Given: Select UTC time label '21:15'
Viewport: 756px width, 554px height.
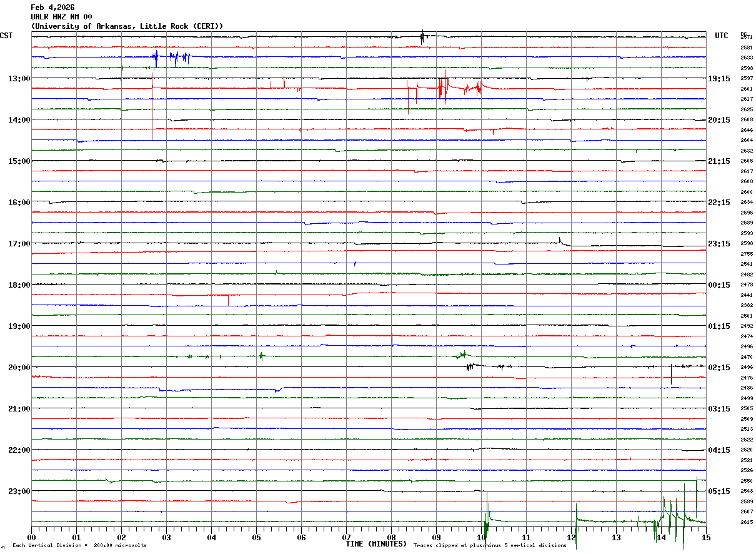Looking at the screenshot, I should (719, 161).
